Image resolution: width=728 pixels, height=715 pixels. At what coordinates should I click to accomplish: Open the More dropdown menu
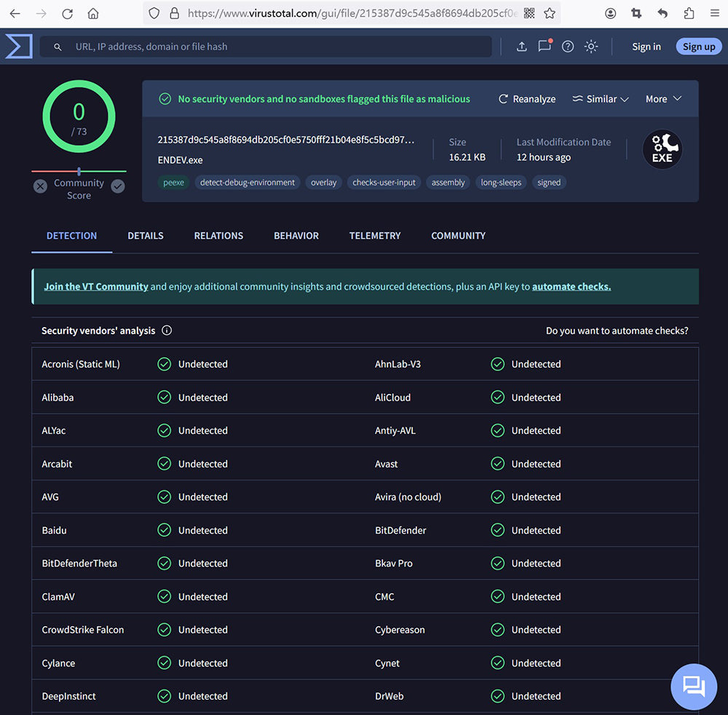[663, 99]
